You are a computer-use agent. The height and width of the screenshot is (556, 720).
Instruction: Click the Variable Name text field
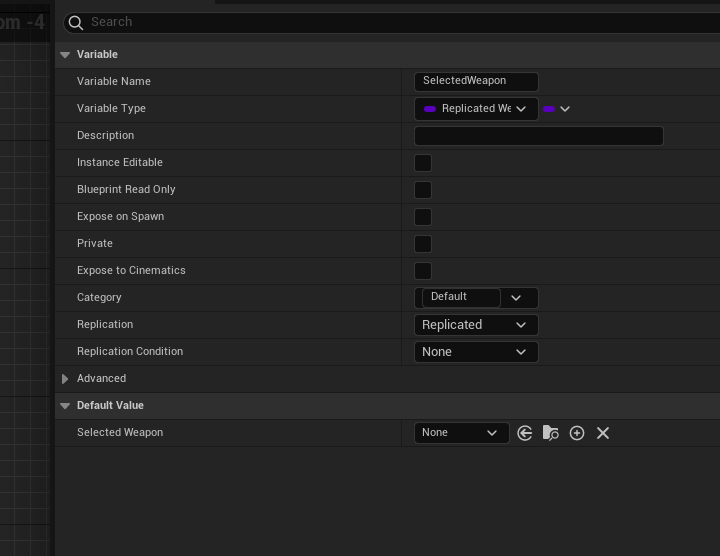click(476, 82)
